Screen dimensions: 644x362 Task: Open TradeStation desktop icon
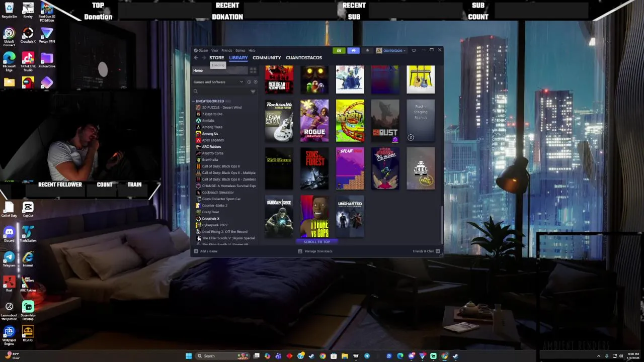pyautogui.click(x=28, y=234)
